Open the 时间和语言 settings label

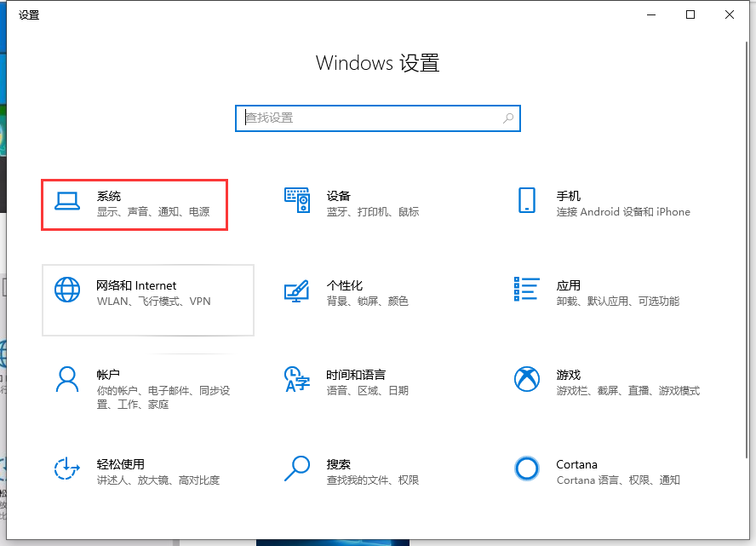click(x=356, y=375)
